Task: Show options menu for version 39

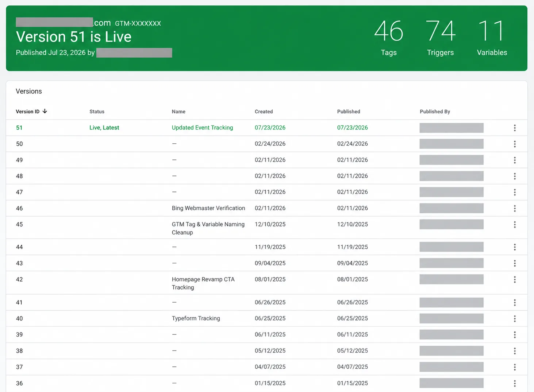Action: (x=515, y=335)
